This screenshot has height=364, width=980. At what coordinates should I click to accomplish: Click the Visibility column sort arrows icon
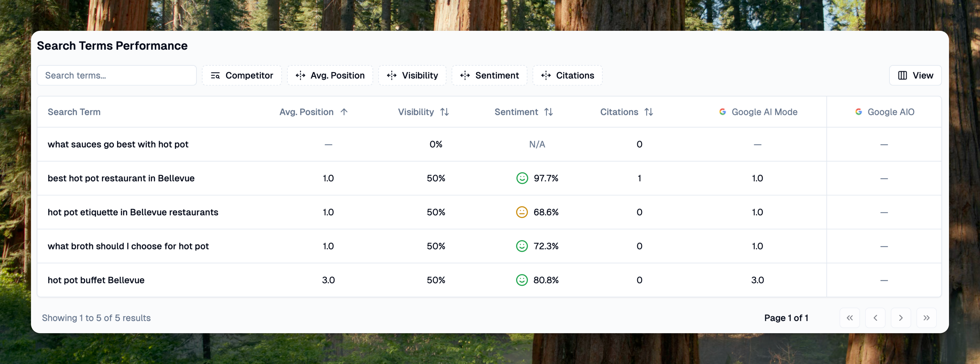(x=444, y=112)
